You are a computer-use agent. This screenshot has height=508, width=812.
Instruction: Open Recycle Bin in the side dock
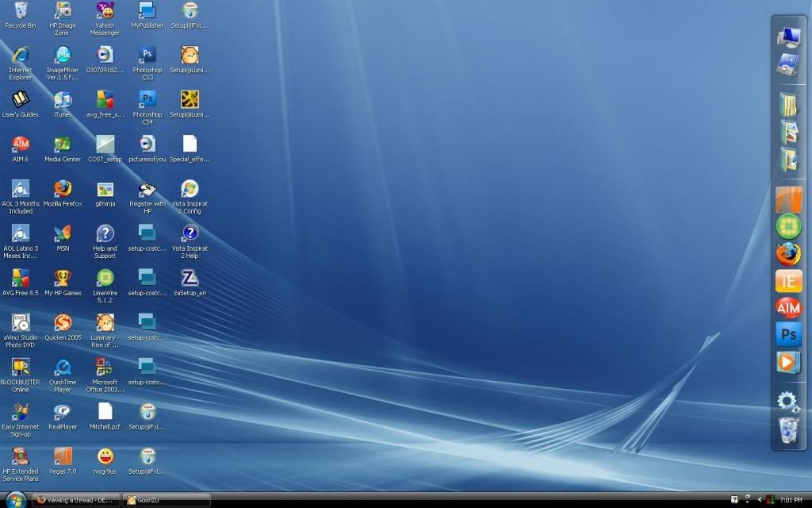tap(788, 431)
